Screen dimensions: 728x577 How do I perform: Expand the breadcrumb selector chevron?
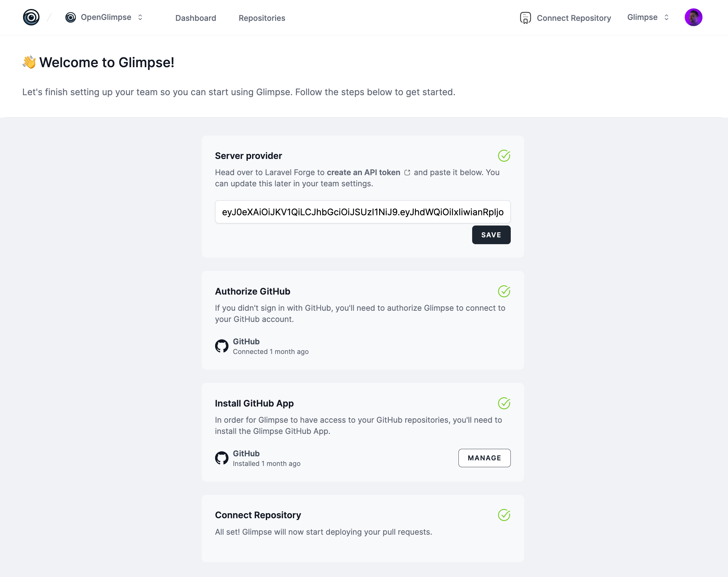[140, 17]
